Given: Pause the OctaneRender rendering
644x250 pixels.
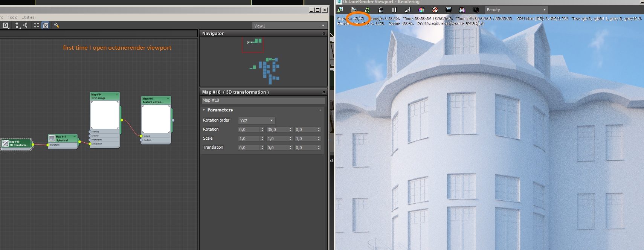Looking at the screenshot, I should coord(394,10).
